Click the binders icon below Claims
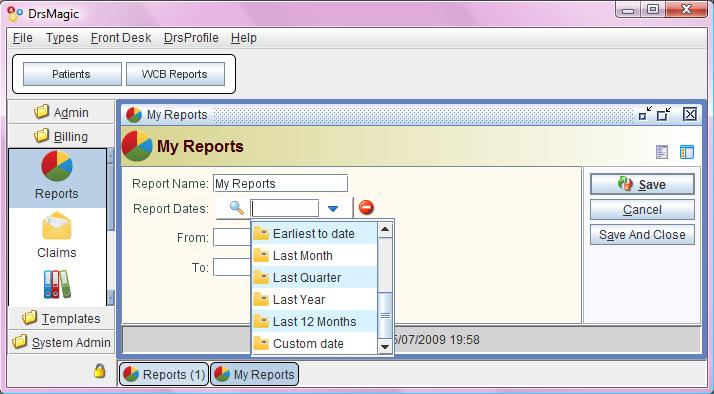The height and width of the screenshot is (394, 714). pyautogui.click(x=57, y=284)
